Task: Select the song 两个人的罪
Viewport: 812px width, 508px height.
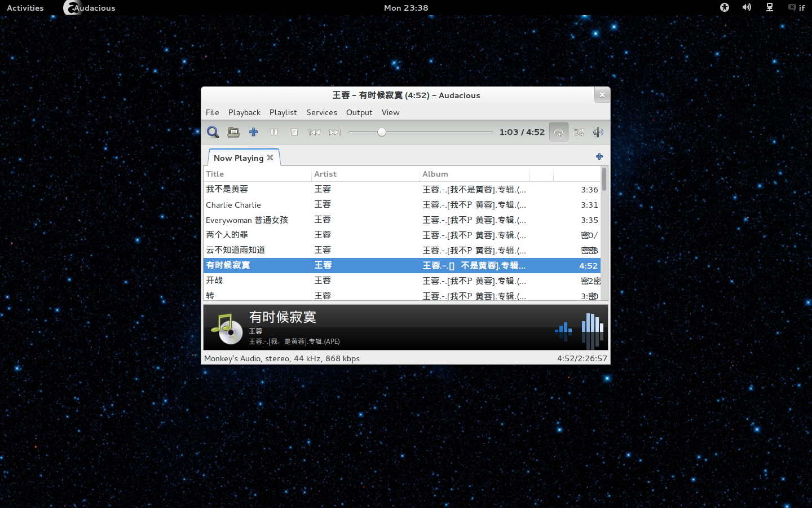Action: coord(227,235)
